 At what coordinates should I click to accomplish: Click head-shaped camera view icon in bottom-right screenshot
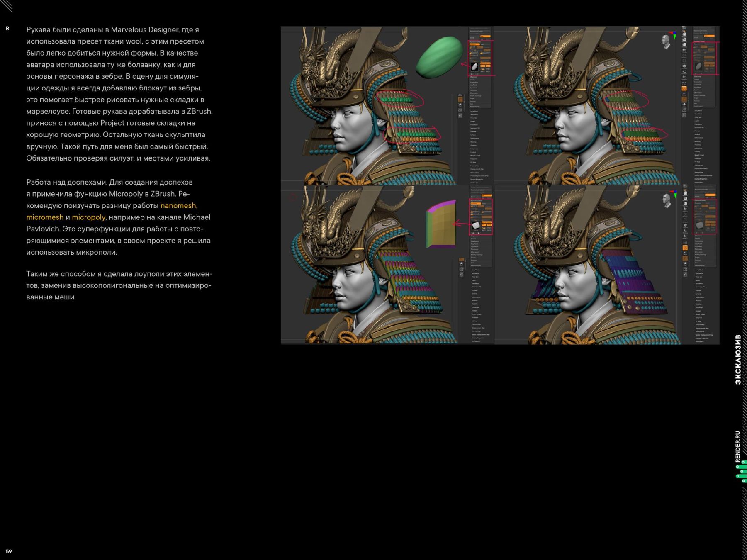pos(667,201)
